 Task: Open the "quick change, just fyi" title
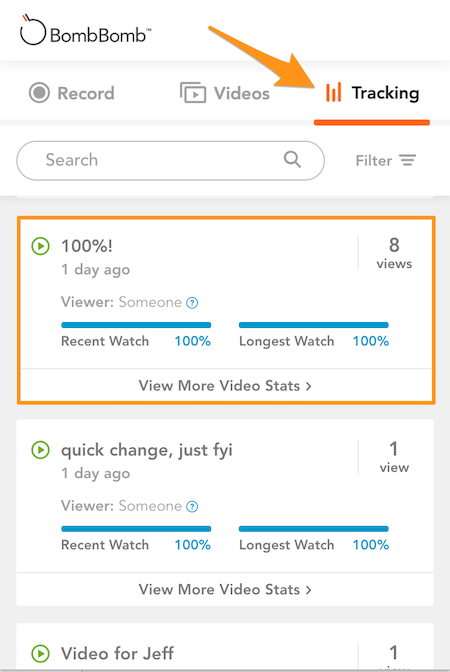click(147, 450)
